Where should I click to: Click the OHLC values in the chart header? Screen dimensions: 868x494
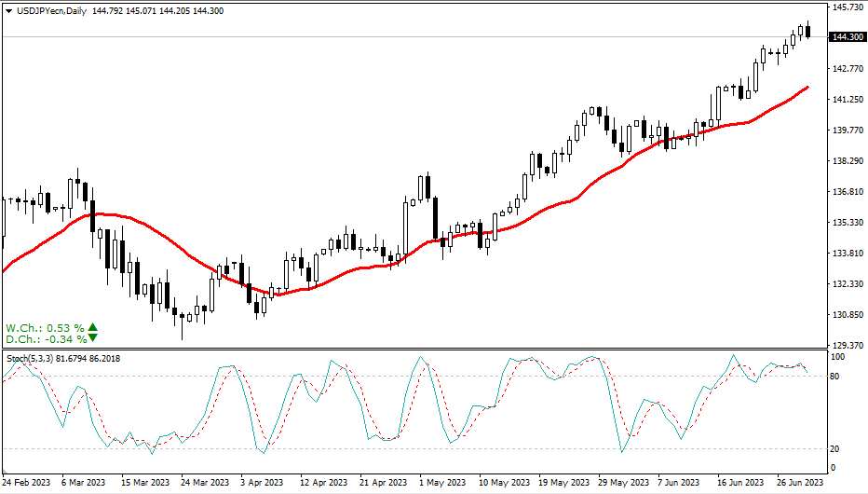144,9
